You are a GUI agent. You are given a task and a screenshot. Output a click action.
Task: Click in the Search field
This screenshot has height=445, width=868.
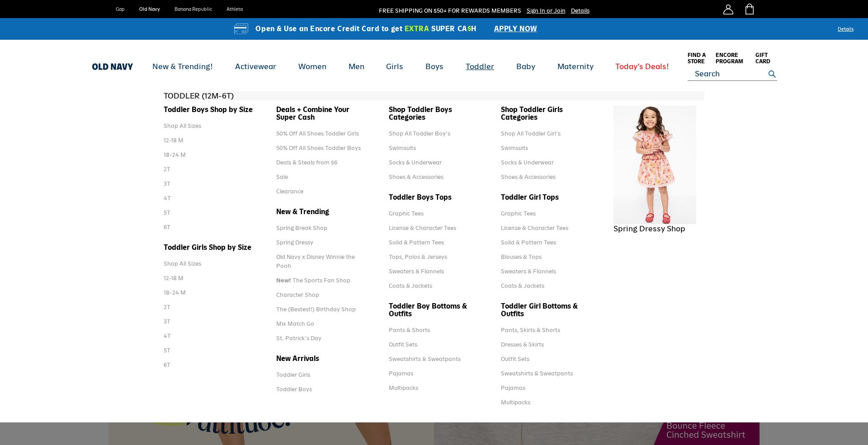(x=728, y=74)
